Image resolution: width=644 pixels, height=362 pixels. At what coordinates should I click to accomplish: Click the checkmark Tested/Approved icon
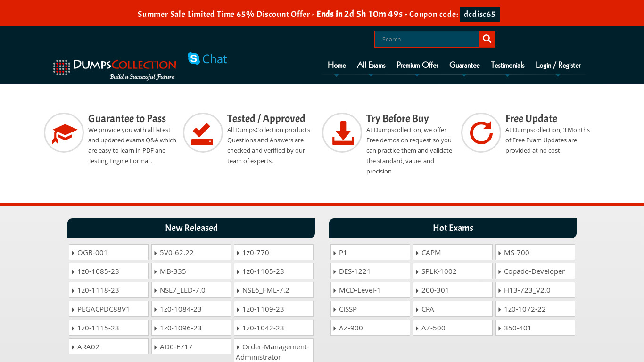[x=203, y=133]
